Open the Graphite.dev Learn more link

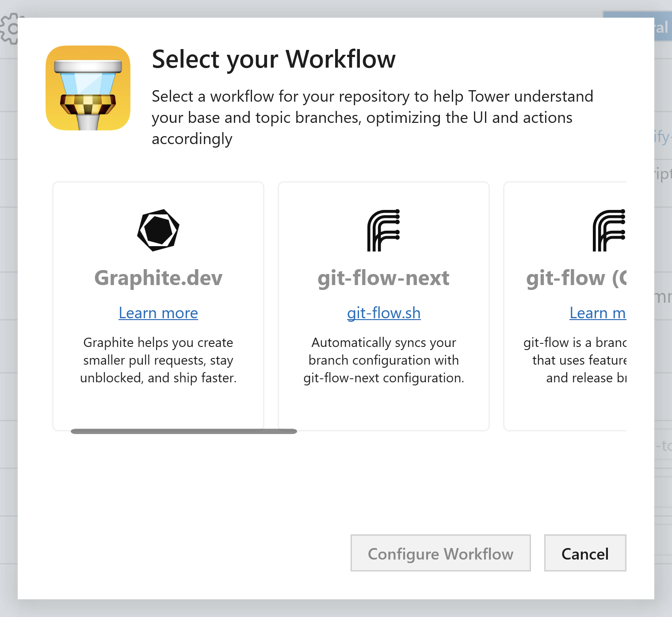158,313
